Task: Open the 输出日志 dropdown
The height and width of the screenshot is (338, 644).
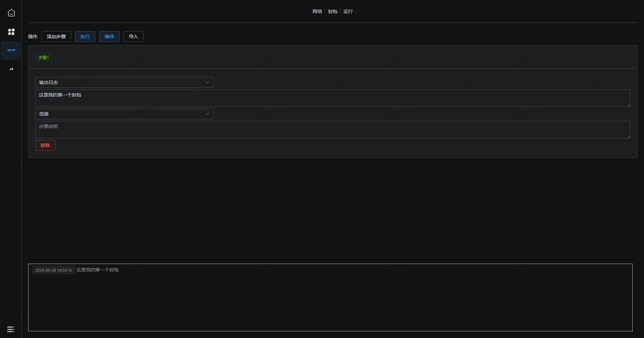Action: coord(124,82)
